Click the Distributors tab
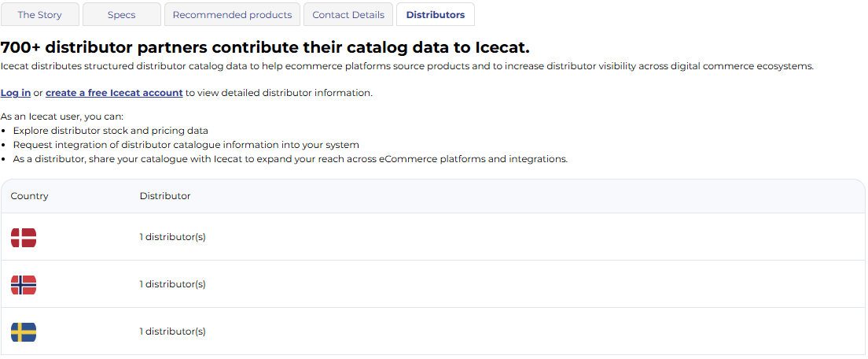The width and height of the screenshot is (868, 359). [435, 15]
